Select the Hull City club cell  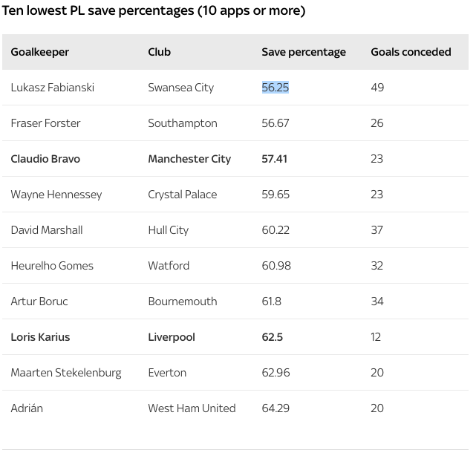click(168, 230)
